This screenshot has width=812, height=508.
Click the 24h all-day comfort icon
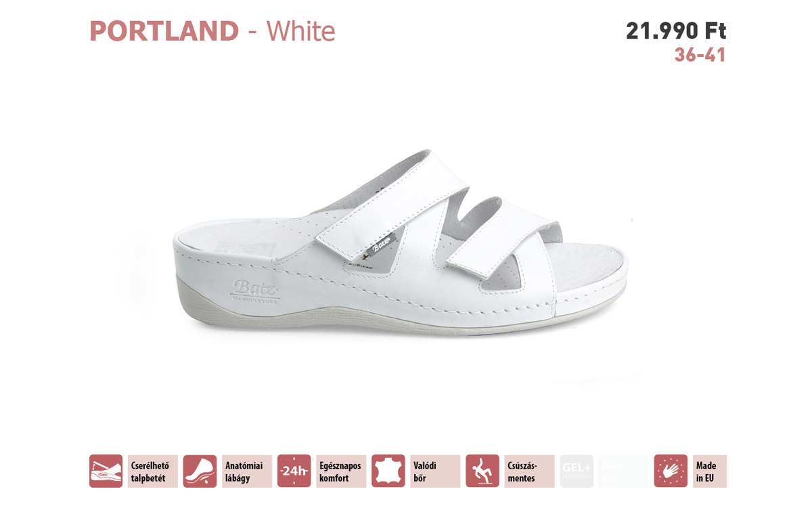click(294, 471)
